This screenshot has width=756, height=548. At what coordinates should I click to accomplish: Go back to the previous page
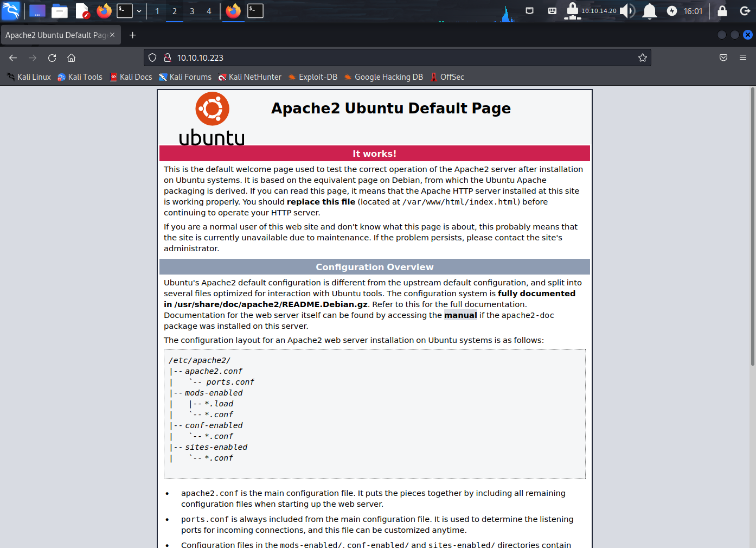[13, 58]
